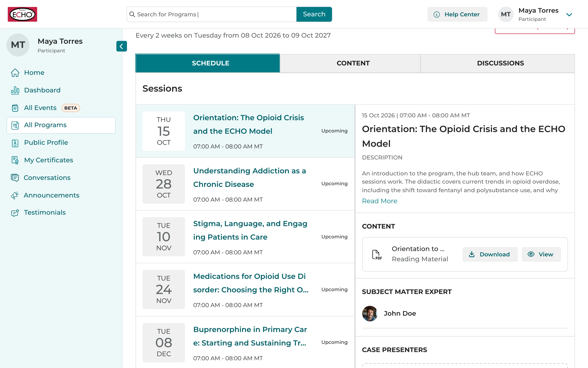Screen dimensions: 588x368
Task: Click the MT avatar in the sidebar
Action: pyautogui.click(x=18, y=45)
